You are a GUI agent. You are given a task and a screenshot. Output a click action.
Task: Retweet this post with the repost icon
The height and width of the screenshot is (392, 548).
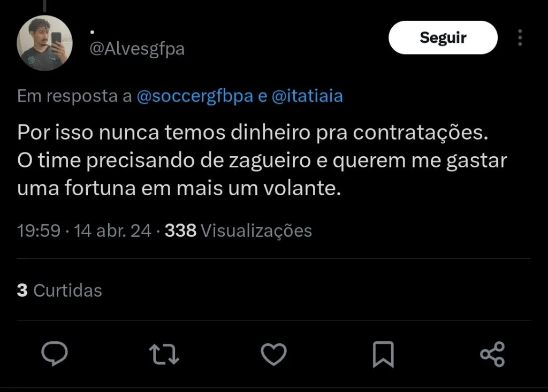164,354
